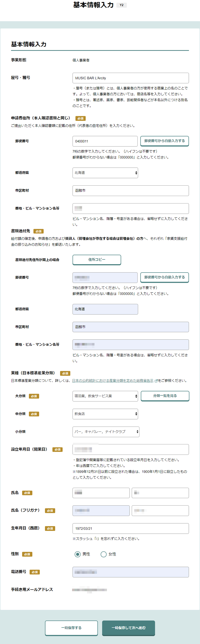Open 小分類 dropdown showing バー，キャバレー，ナイトクラブ
This screenshot has height=644, width=200.
(106, 432)
